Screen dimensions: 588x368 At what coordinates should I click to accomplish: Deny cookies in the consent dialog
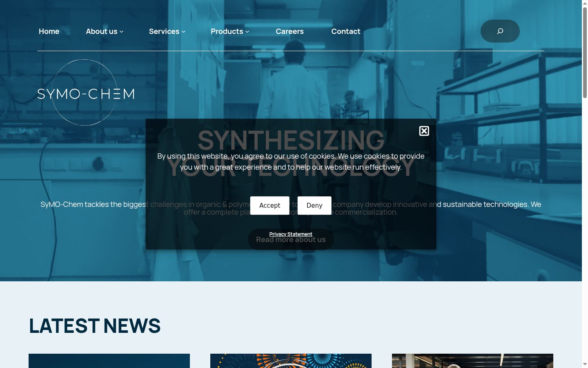314,205
